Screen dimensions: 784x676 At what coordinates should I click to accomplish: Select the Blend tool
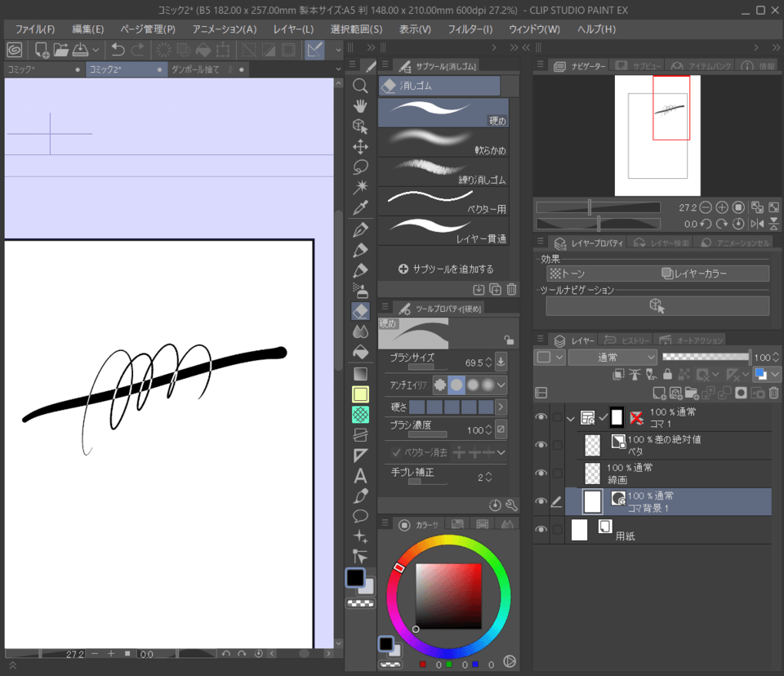click(360, 331)
